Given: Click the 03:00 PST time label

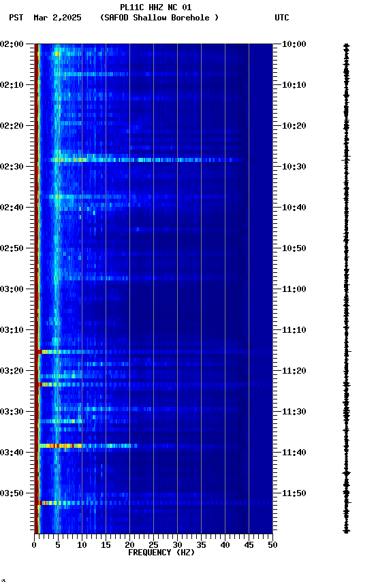Looking at the screenshot, I should tap(12, 289).
